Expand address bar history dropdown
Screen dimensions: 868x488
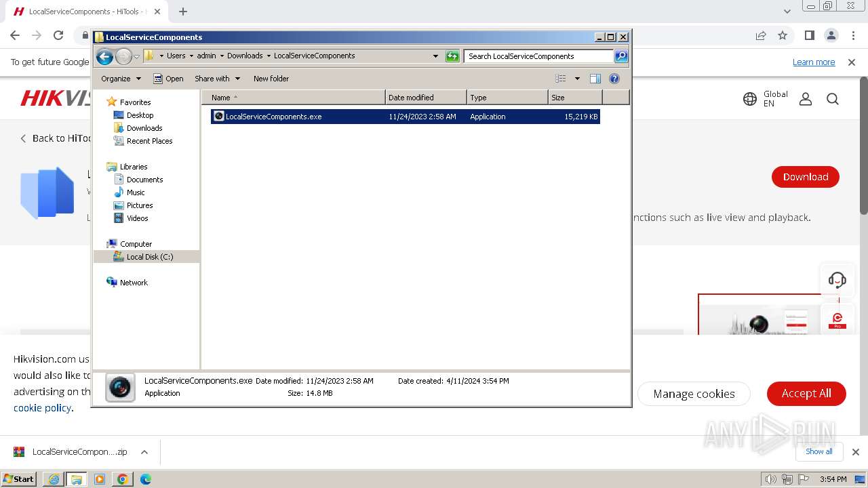pos(435,56)
